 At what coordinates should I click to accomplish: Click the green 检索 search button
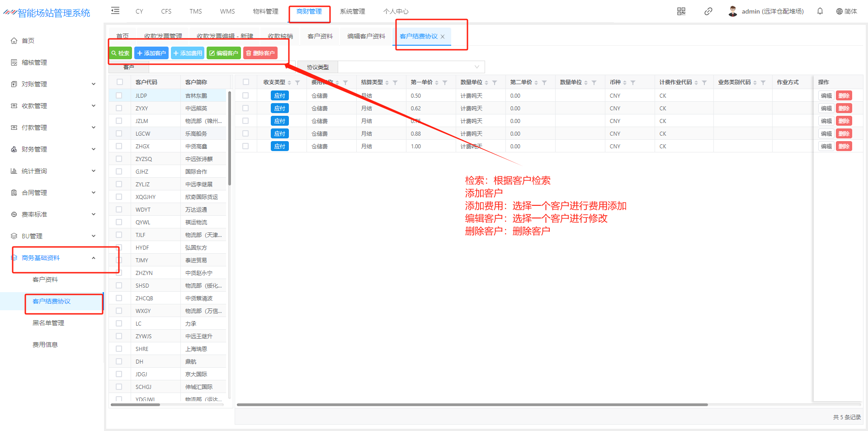120,53
